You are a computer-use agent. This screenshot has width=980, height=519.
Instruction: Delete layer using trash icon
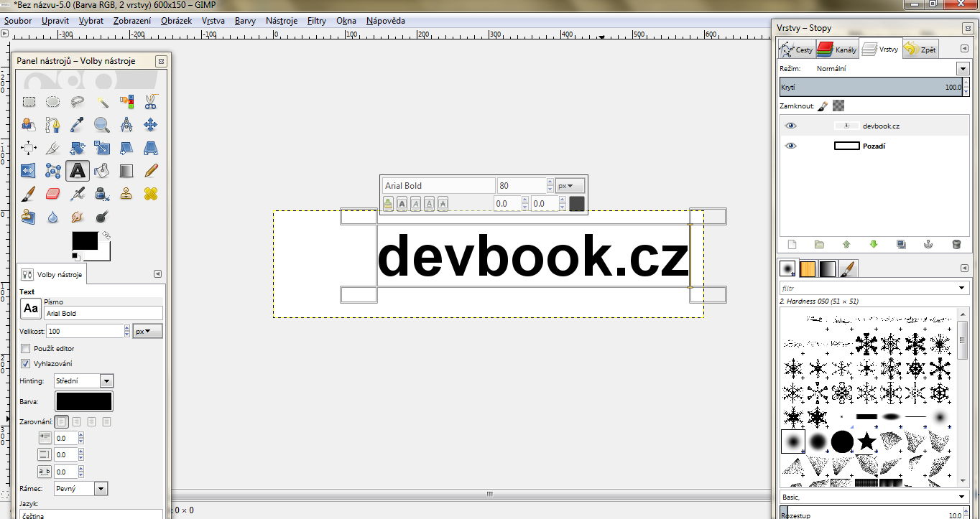(956, 245)
